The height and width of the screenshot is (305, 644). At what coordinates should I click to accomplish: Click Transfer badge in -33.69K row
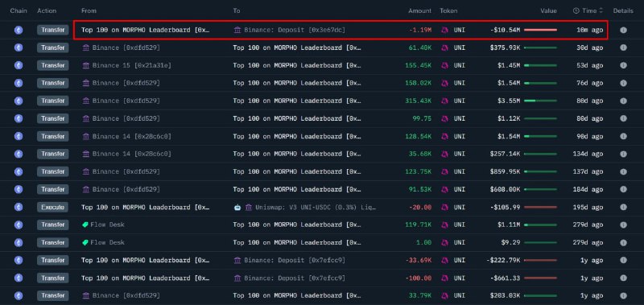52,260
